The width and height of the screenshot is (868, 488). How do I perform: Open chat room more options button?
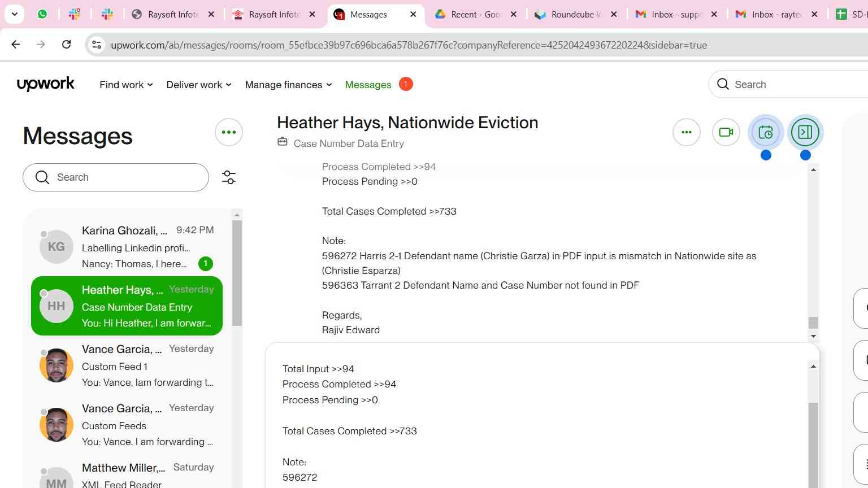click(687, 132)
